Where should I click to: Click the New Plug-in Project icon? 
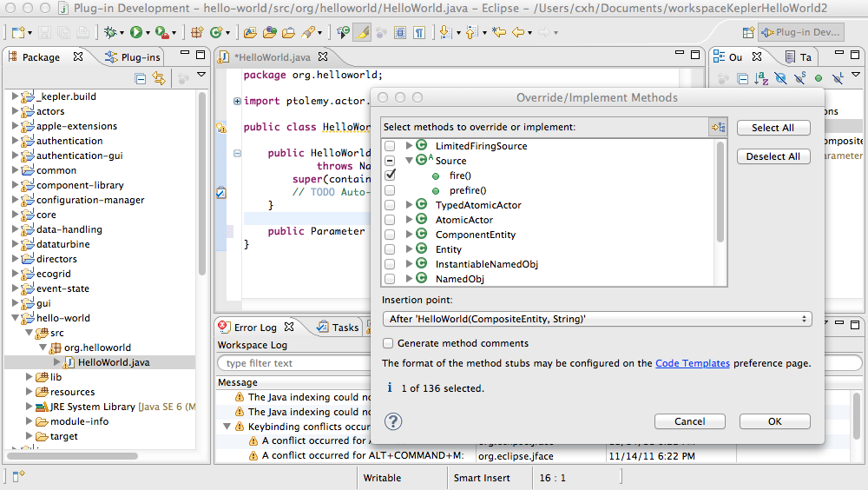click(x=197, y=33)
